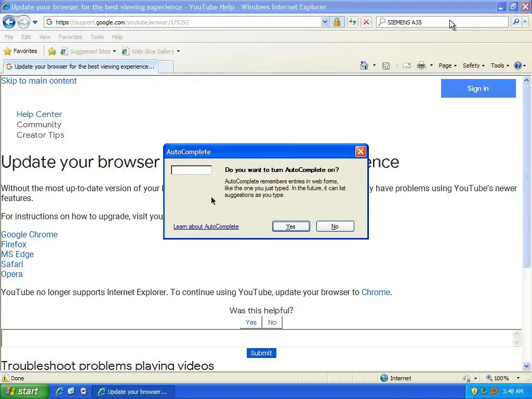532x399 pixels.
Task: Click page scrollbar up arrow
Action: (526, 81)
